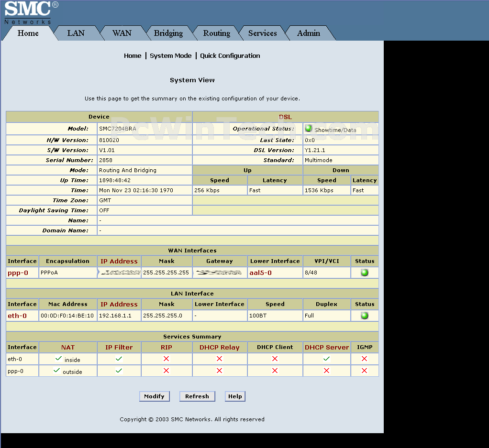Open the WAN tab
This screenshot has height=448, width=489.
122,33
